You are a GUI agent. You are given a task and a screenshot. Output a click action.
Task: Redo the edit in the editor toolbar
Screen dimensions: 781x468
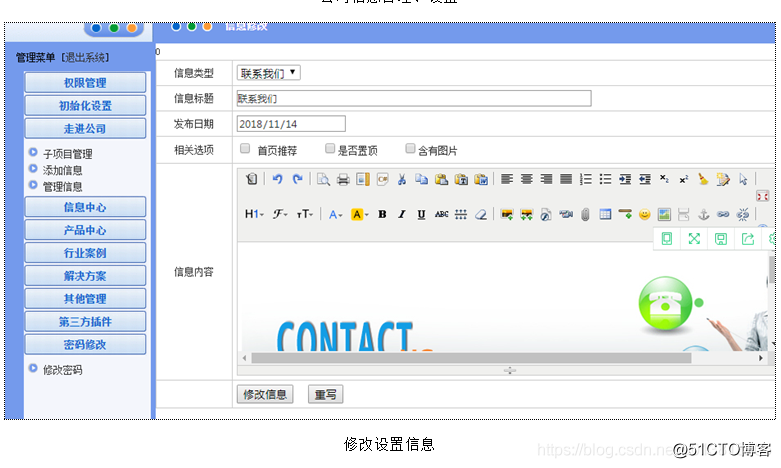[297, 179]
